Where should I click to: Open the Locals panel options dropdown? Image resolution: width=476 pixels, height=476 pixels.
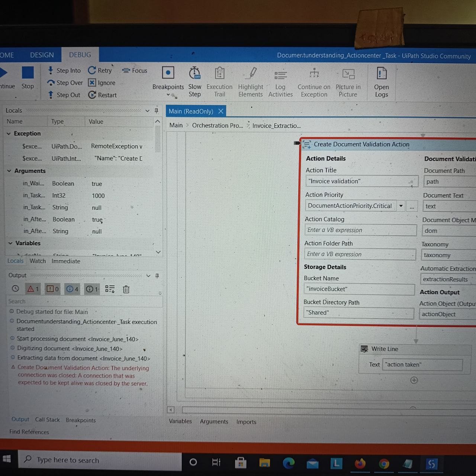(147, 111)
